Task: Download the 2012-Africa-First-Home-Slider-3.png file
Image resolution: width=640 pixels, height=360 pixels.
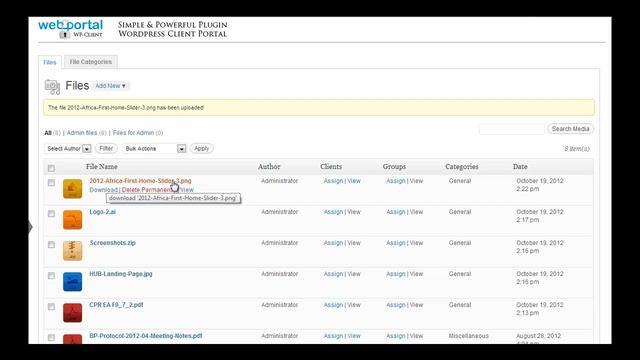Action: click(103, 190)
